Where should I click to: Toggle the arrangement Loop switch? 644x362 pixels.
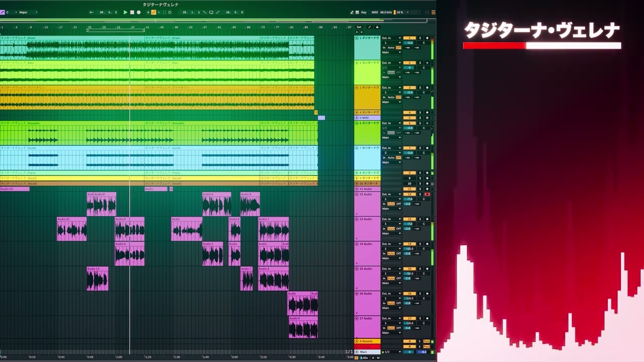coord(211,12)
